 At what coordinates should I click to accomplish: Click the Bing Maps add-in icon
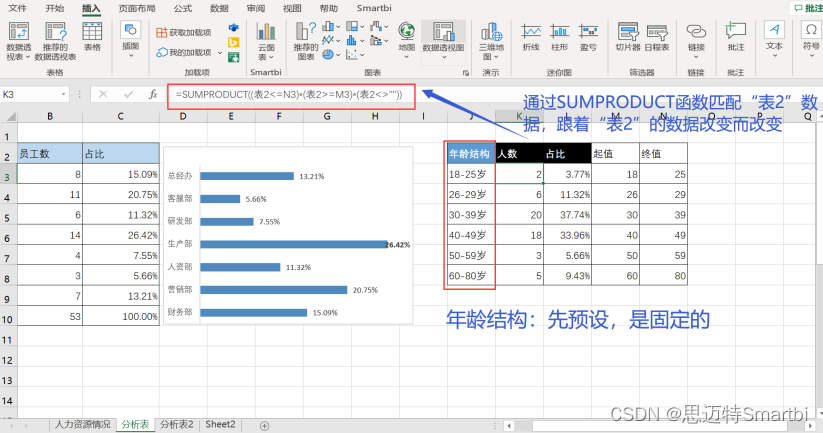pos(234,42)
